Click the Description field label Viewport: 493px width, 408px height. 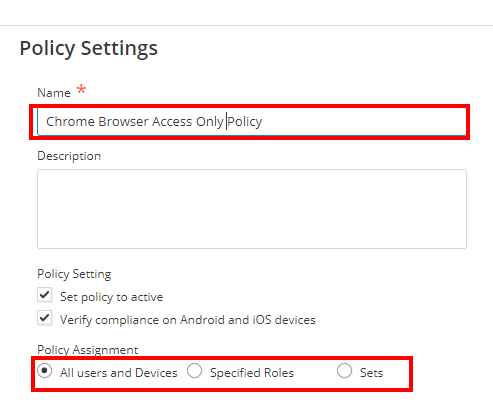point(69,156)
